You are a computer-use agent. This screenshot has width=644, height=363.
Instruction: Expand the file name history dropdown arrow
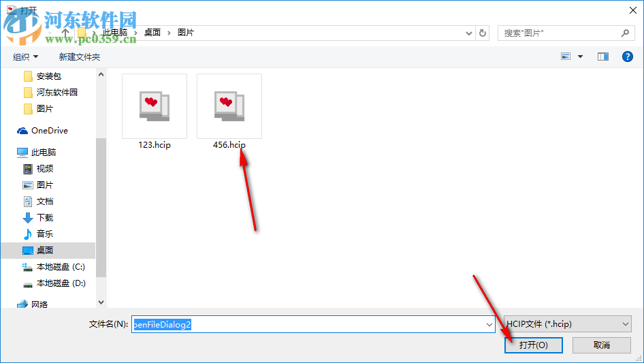point(489,324)
